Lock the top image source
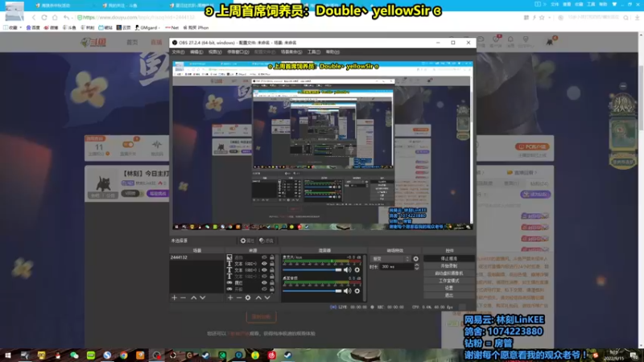This screenshot has height=362, width=644. coord(272,257)
